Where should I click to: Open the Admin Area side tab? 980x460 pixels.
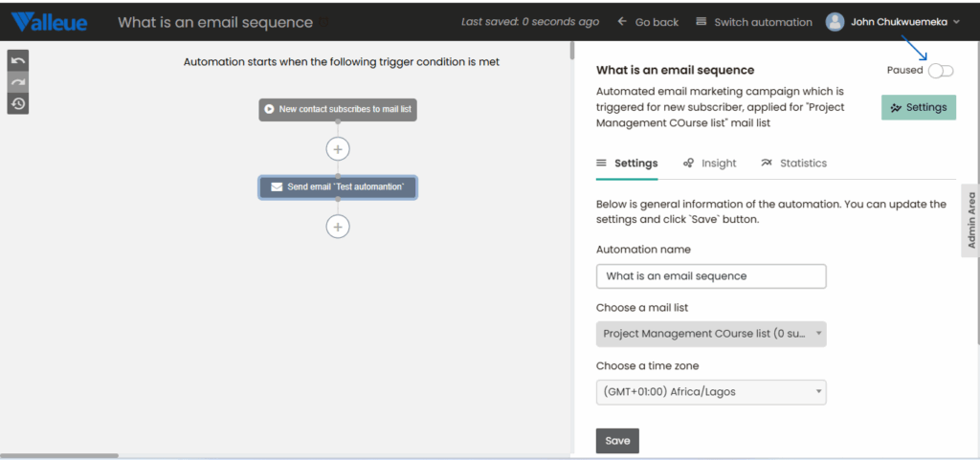pyautogui.click(x=970, y=220)
